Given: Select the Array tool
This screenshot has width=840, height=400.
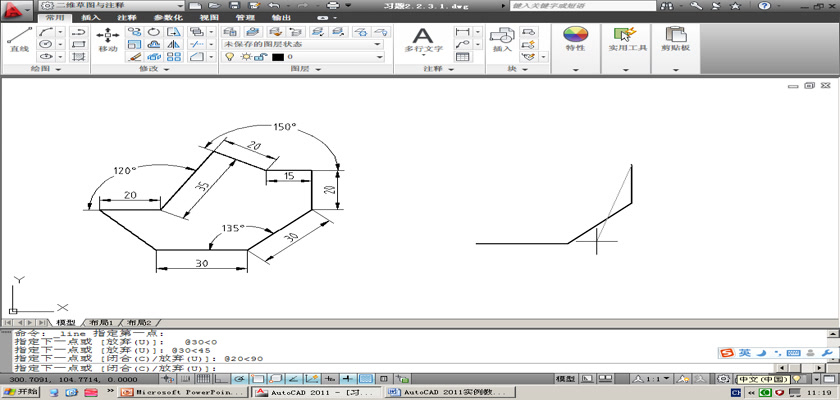Looking at the screenshot, I should [x=174, y=56].
